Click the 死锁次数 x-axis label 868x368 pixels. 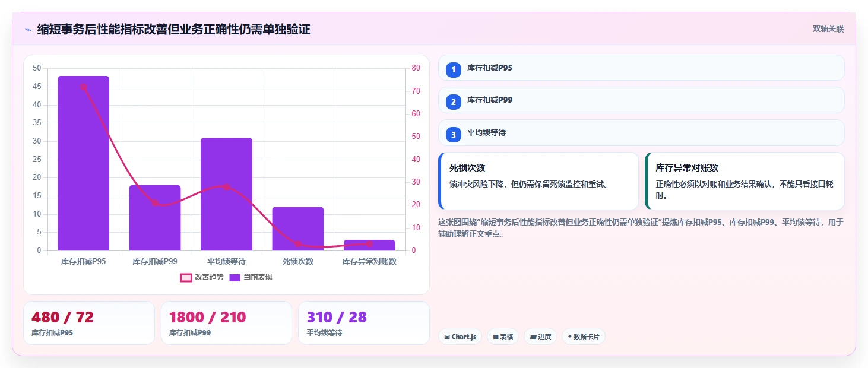tap(298, 261)
